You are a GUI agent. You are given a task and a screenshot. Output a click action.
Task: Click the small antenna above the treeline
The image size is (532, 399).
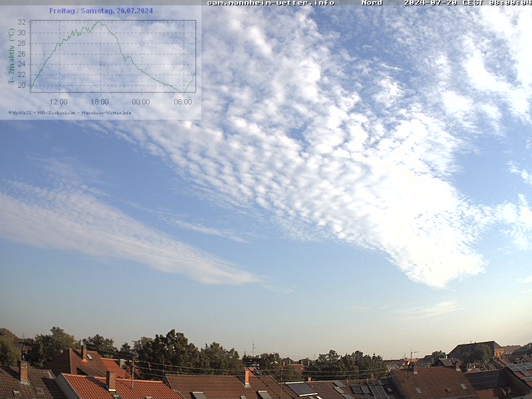pos(253,348)
